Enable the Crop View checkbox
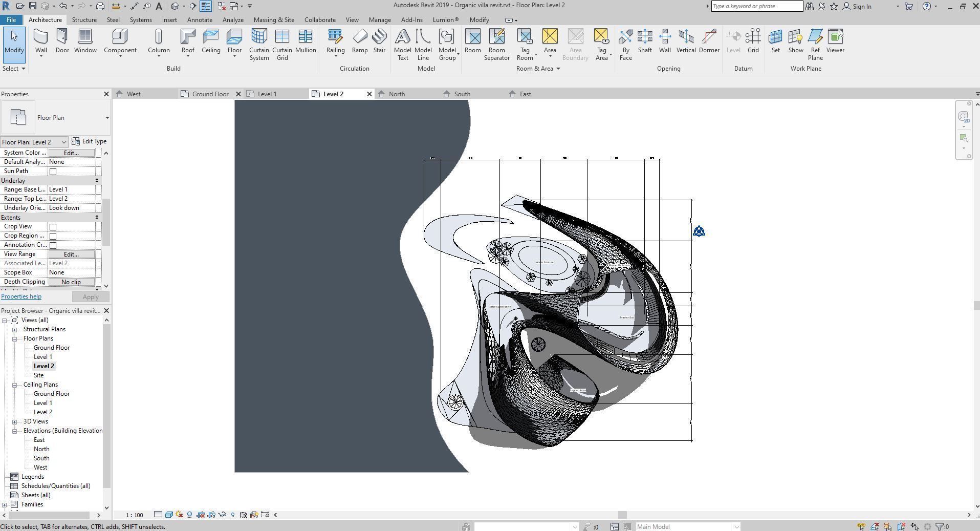The image size is (980, 531). coord(53,227)
